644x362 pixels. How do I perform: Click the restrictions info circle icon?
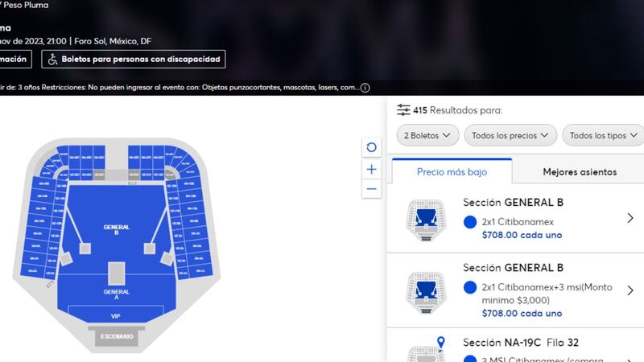tap(365, 88)
